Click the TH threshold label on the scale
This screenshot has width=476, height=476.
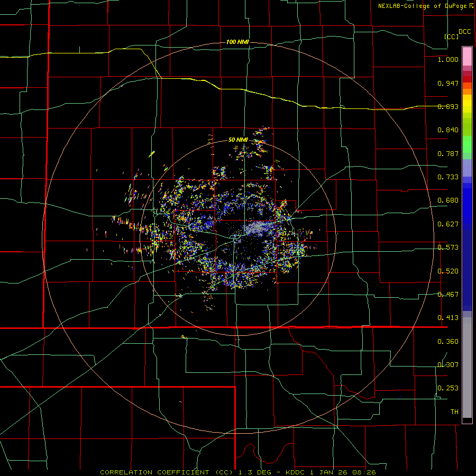(x=454, y=412)
